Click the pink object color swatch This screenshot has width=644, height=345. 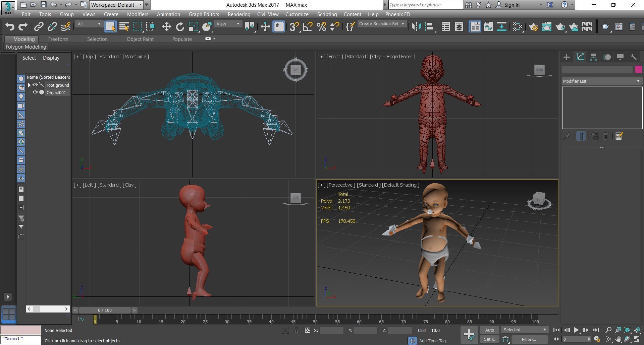coord(638,69)
